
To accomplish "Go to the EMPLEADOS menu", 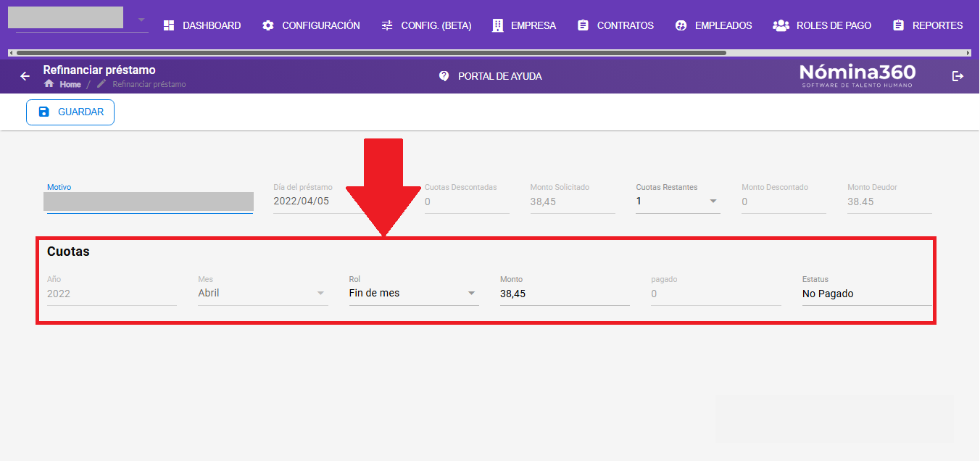I will click(x=714, y=25).
